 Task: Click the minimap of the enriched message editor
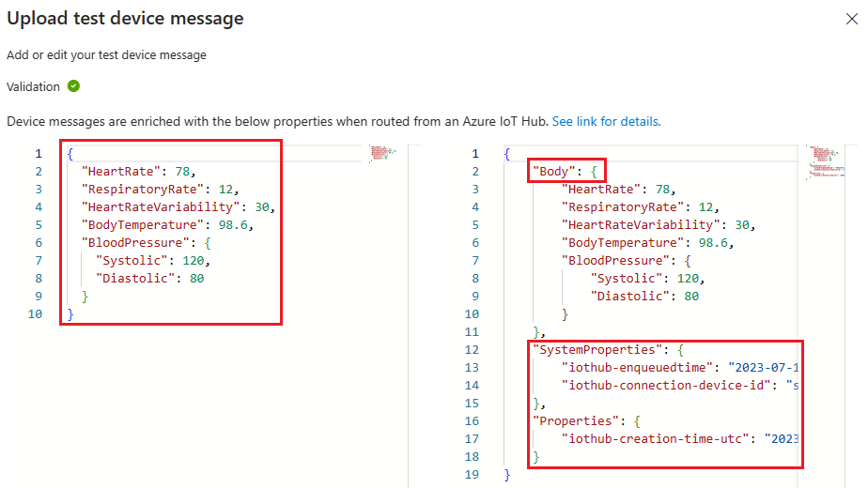pyautogui.click(x=821, y=159)
